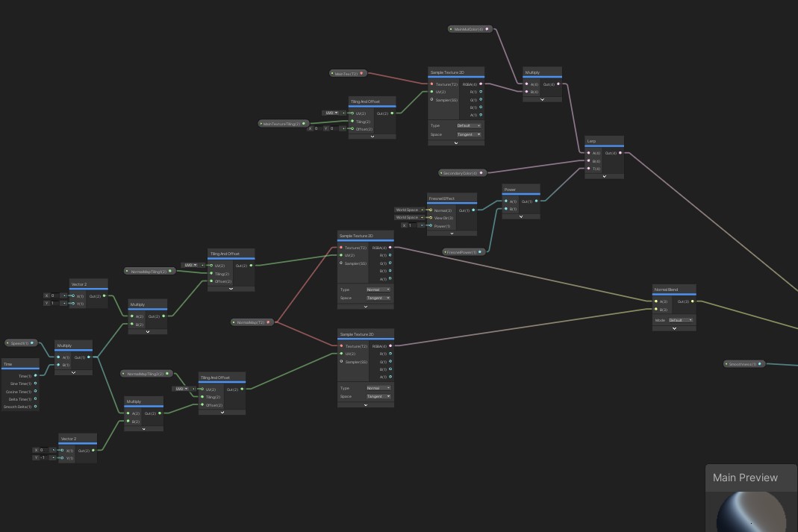Click the Lerp node's Out(4) output port
The height and width of the screenshot is (532, 798).
point(620,153)
